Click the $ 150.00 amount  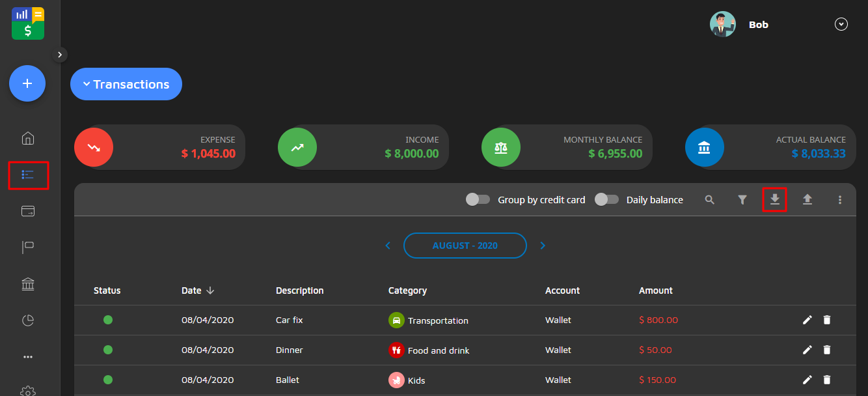pos(658,380)
